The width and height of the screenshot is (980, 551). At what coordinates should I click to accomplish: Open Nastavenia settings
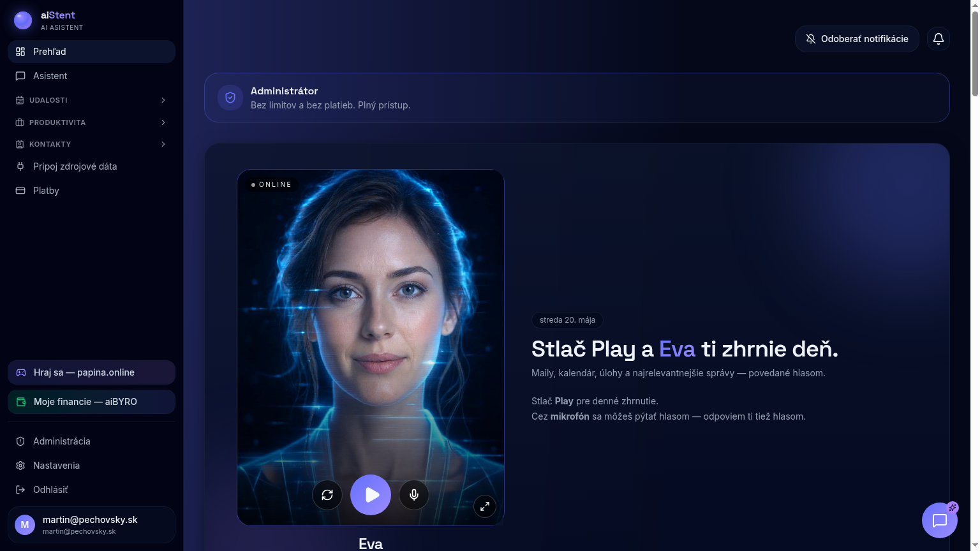[91, 466]
